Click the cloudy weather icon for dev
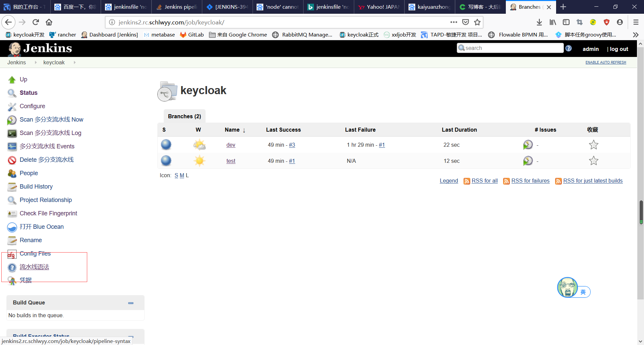 coord(200,145)
